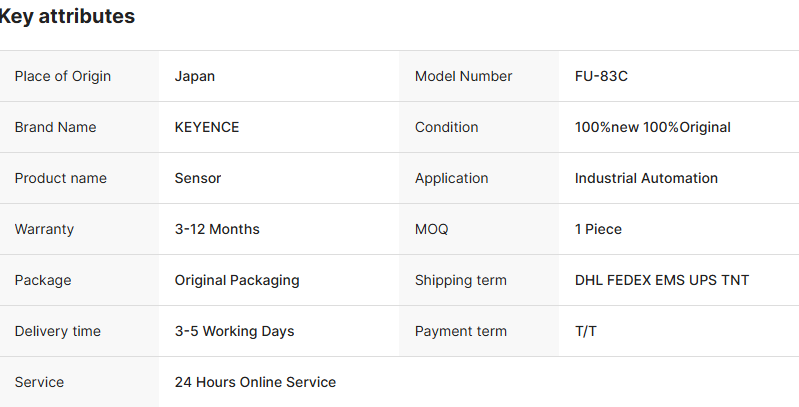Click the 24 Hours Online Service text
The image size is (799, 407).
(x=255, y=382)
